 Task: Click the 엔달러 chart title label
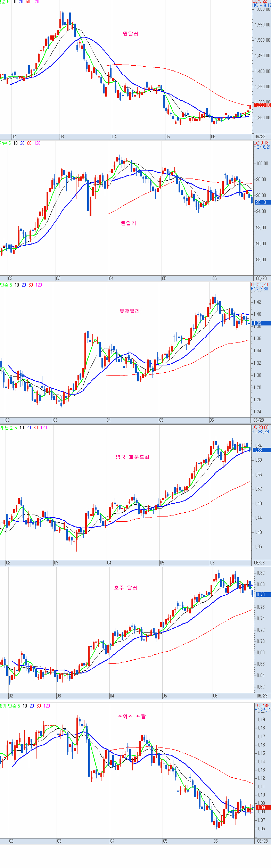pyautogui.click(x=128, y=223)
